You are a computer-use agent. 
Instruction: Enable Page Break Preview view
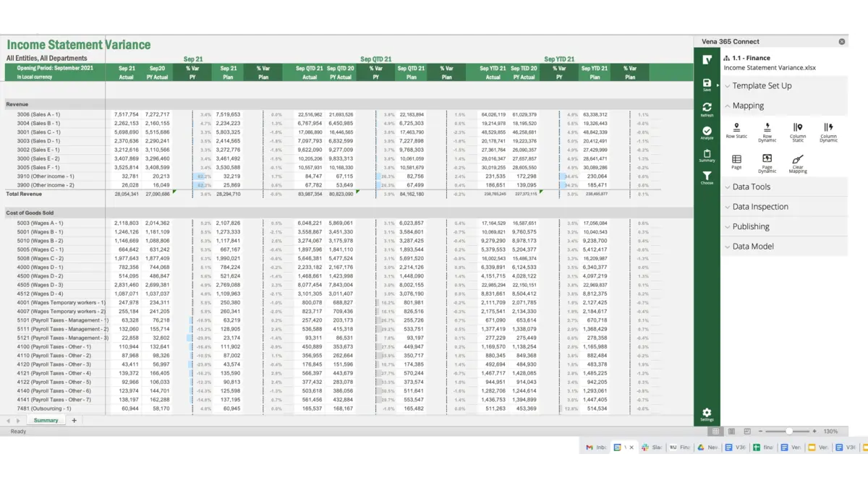(747, 432)
